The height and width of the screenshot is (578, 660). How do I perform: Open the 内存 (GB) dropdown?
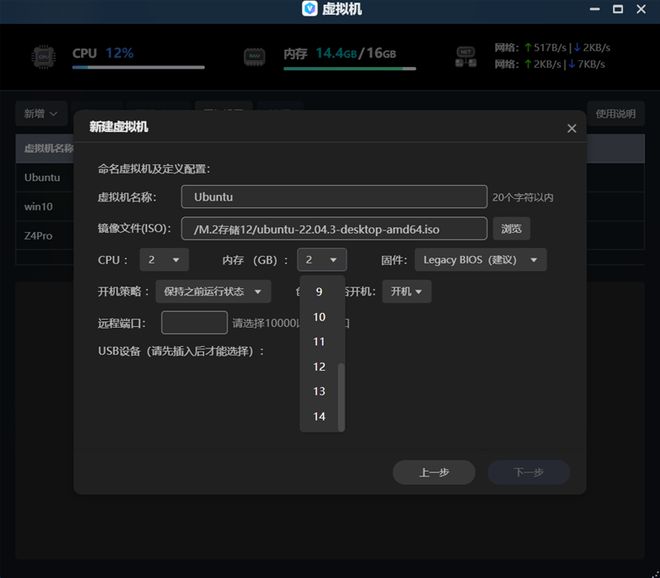click(x=322, y=260)
